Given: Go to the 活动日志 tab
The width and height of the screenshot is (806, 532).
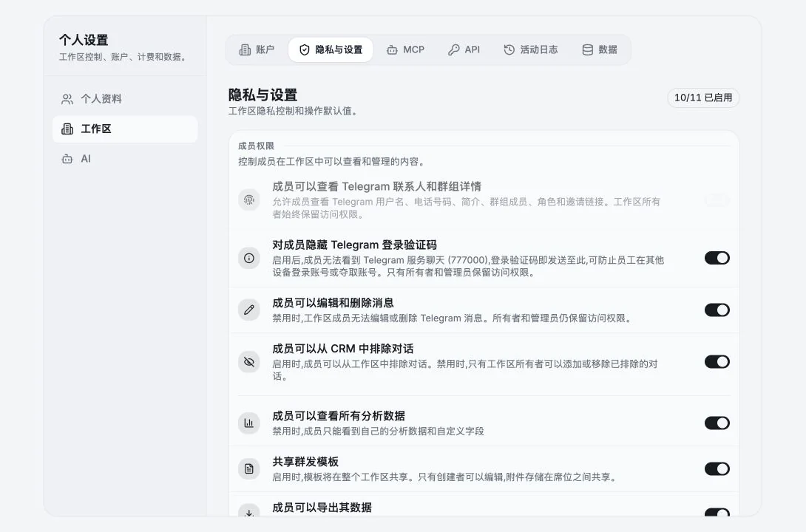Looking at the screenshot, I should 530,50.
